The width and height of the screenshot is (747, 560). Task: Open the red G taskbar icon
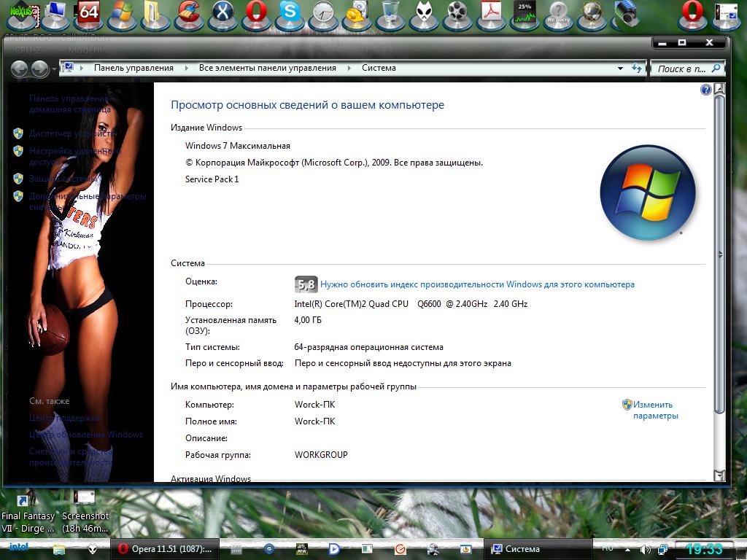(x=400, y=550)
